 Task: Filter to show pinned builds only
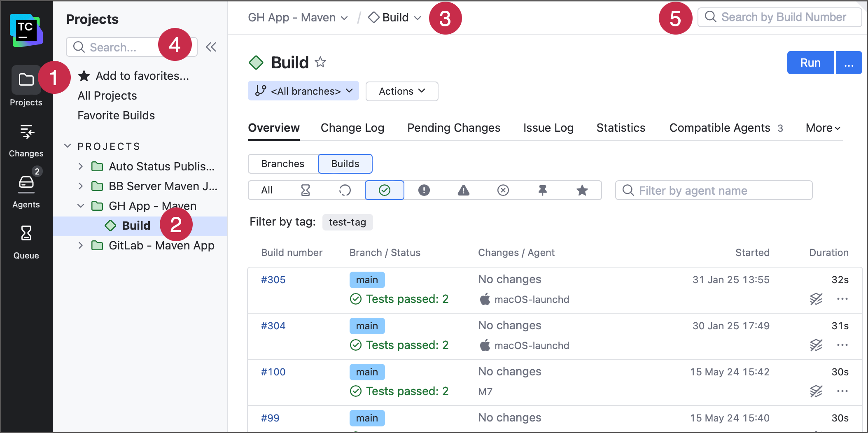coord(542,190)
